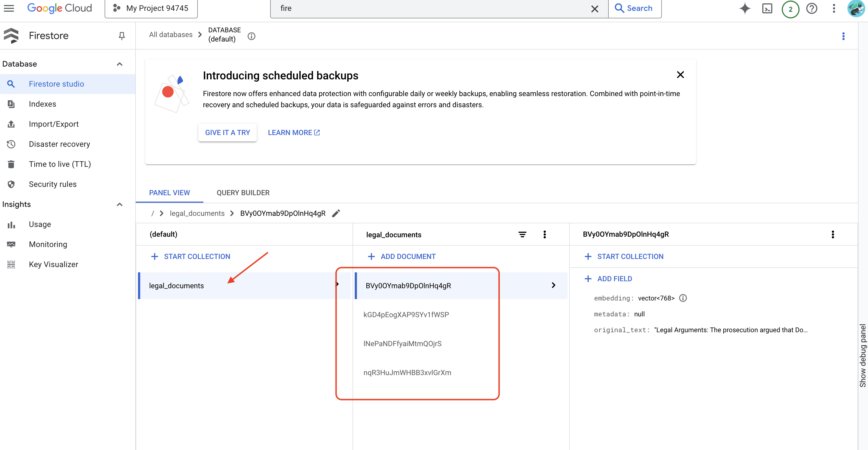
Task: Dismiss the scheduled backups banner
Action: [x=680, y=75]
